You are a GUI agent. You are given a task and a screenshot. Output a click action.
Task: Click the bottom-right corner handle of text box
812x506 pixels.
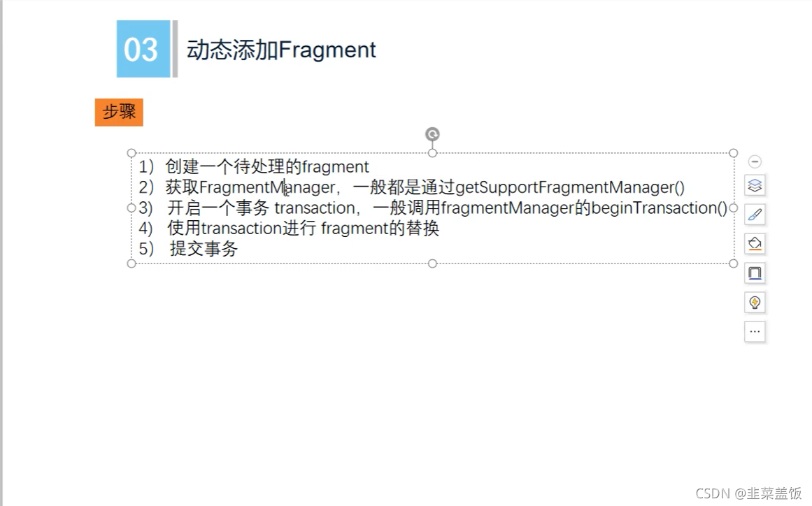pyautogui.click(x=733, y=263)
